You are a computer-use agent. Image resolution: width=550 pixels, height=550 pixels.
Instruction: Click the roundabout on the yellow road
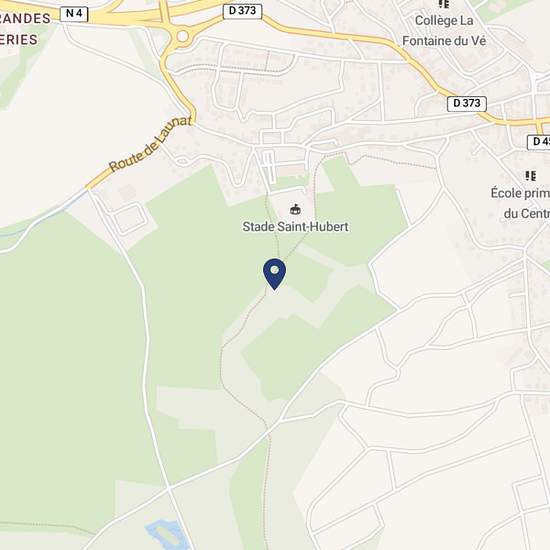point(182,36)
